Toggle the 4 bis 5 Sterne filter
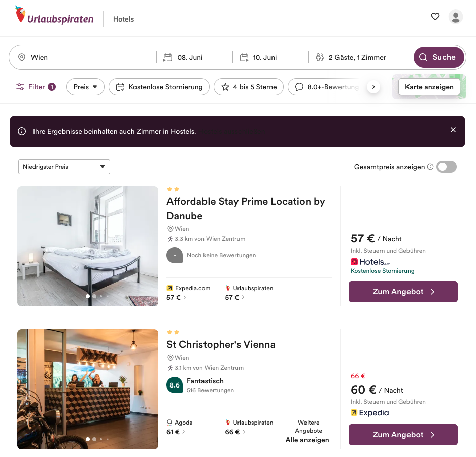This screenshot has width=476, height=457. (x=249, y=87)
